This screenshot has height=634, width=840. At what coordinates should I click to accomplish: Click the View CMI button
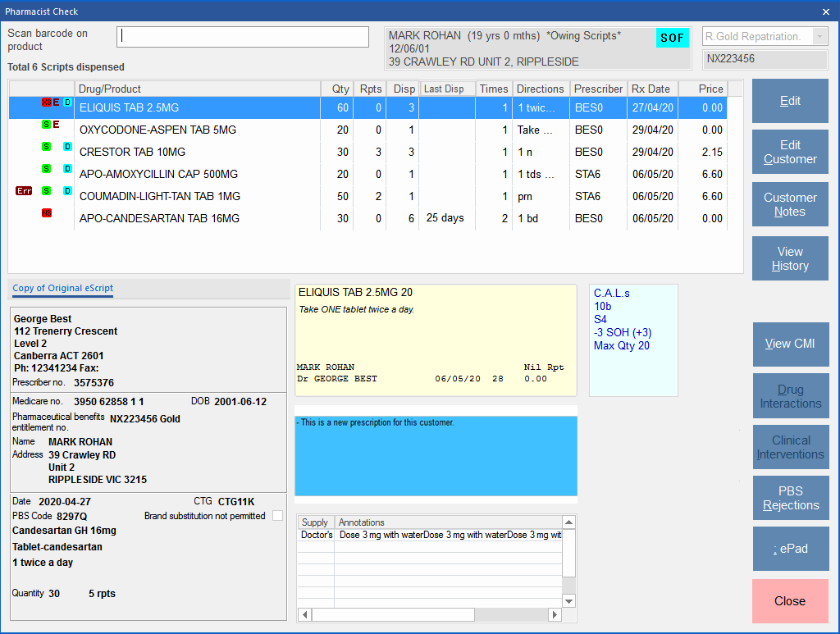coord(790,344)
